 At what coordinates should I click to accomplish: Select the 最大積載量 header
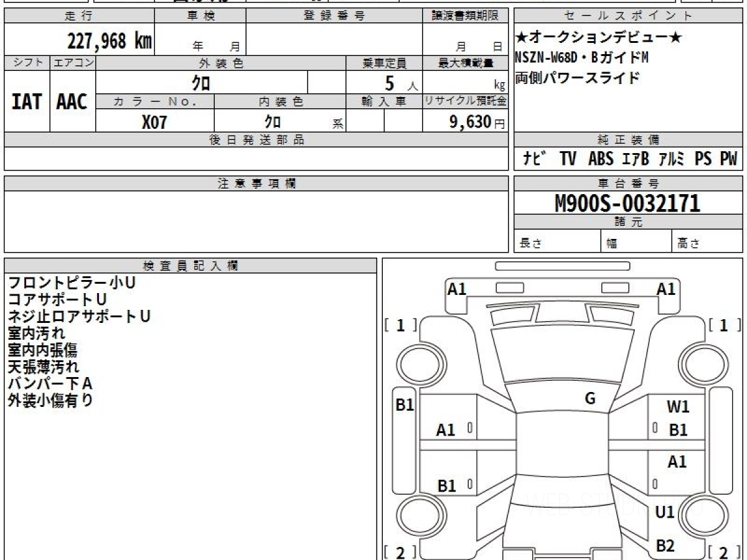click(466, 63)
